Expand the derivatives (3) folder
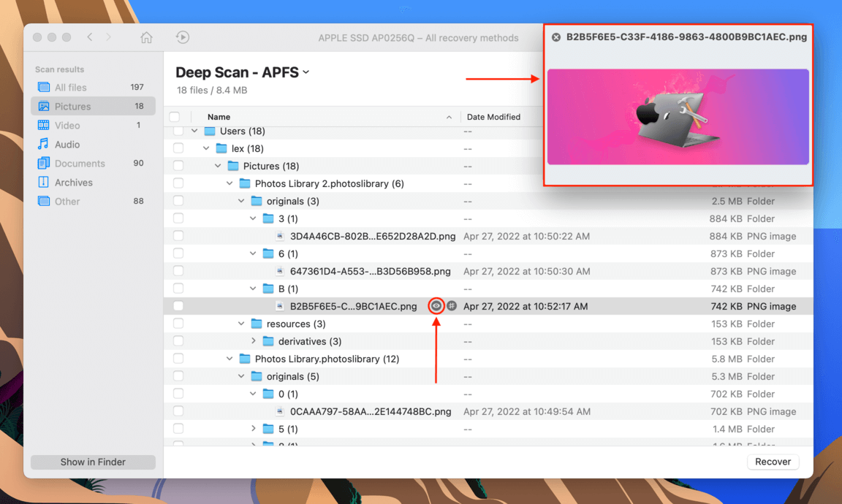This screenshot has height=504, width=842. pos(253,341)
